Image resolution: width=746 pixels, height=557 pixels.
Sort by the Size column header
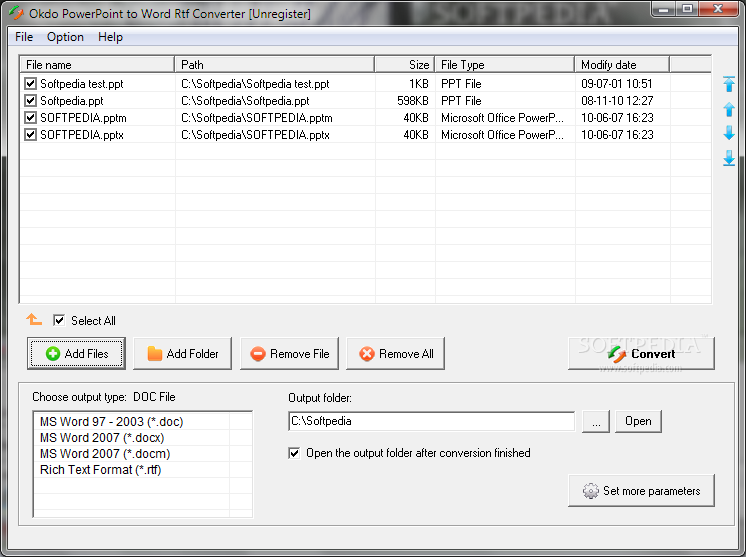pos(405,65)
